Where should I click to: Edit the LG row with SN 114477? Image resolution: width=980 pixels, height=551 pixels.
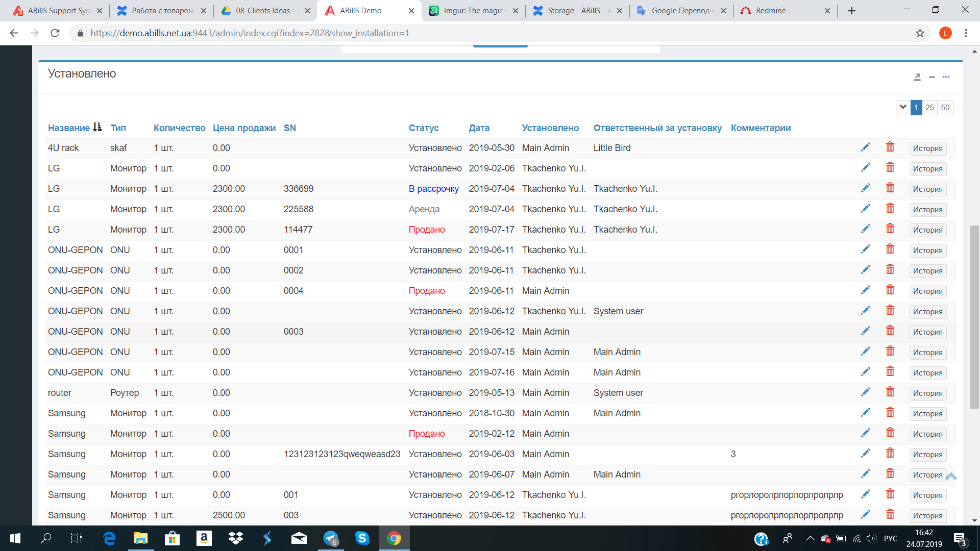pyautogui.click(x=865, y=229)
